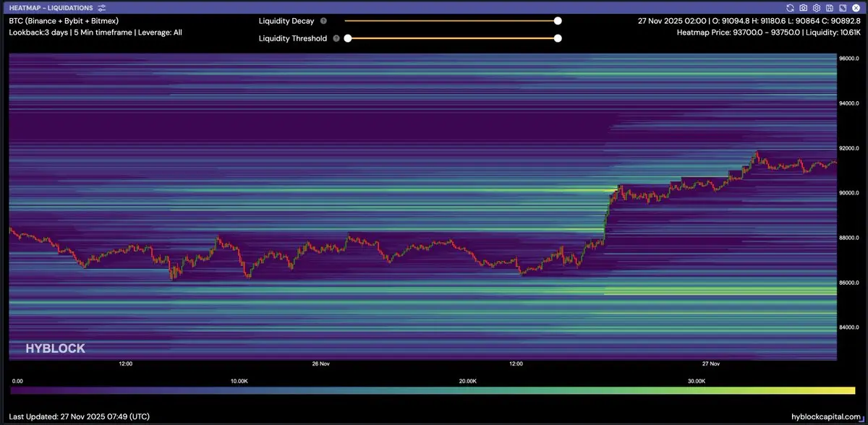This screenshot has height=425, width=868.
Task: Refresh the liquidation heatmap data
Action: tap(791, 7)
